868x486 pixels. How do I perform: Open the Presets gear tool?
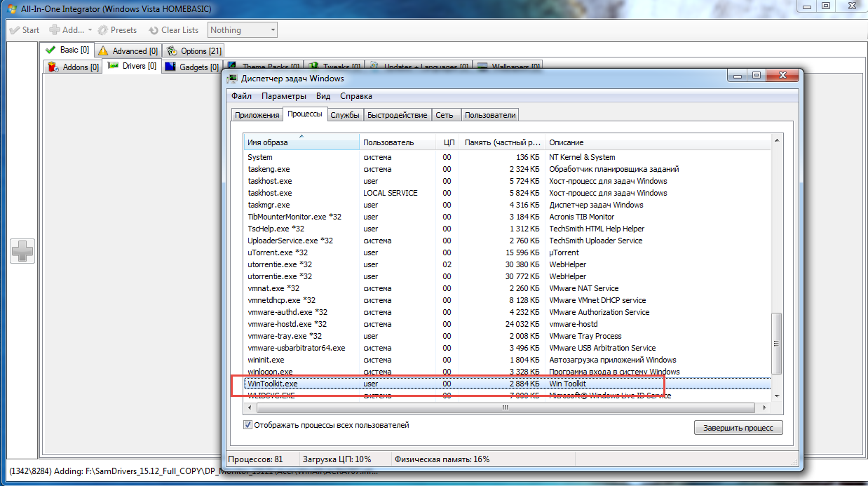pos(117,30)
